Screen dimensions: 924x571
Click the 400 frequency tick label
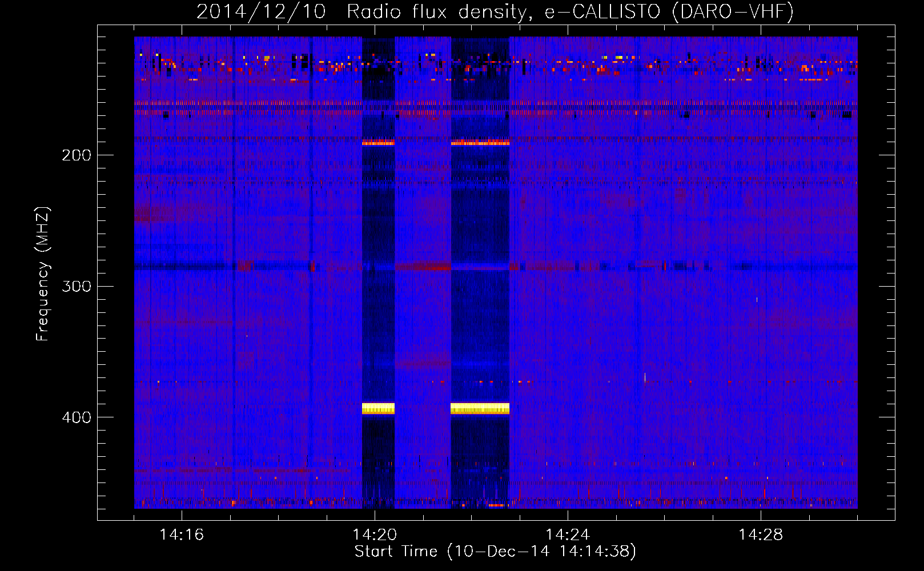click(x=77, y=417)
